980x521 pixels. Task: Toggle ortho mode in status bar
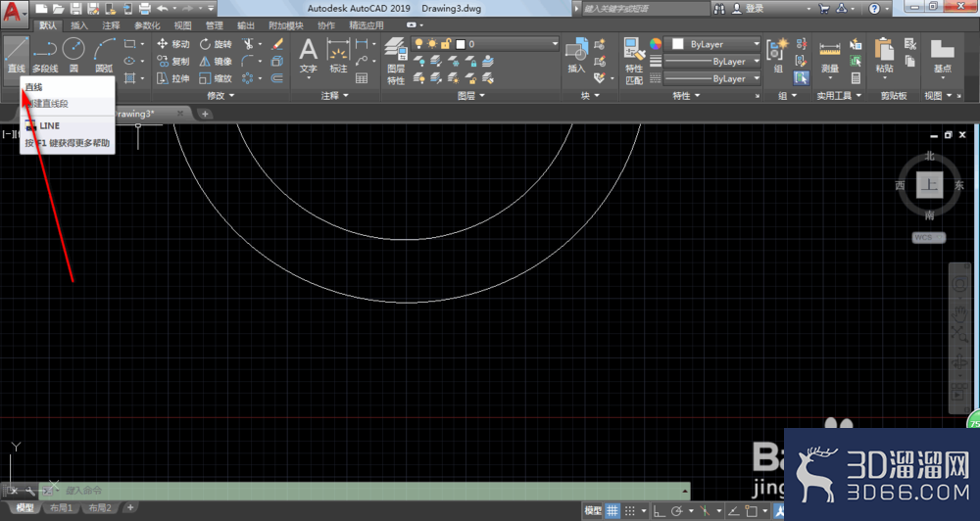[x=659, y=510]
